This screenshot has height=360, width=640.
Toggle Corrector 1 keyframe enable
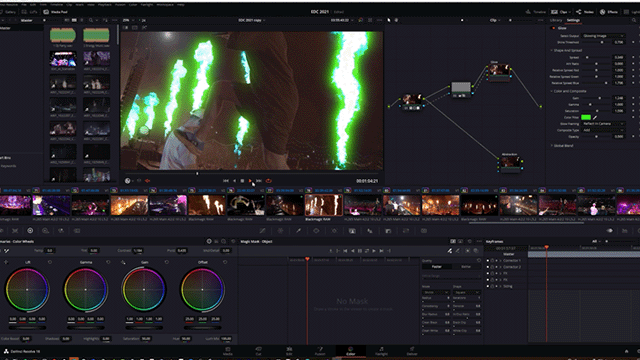487,260
